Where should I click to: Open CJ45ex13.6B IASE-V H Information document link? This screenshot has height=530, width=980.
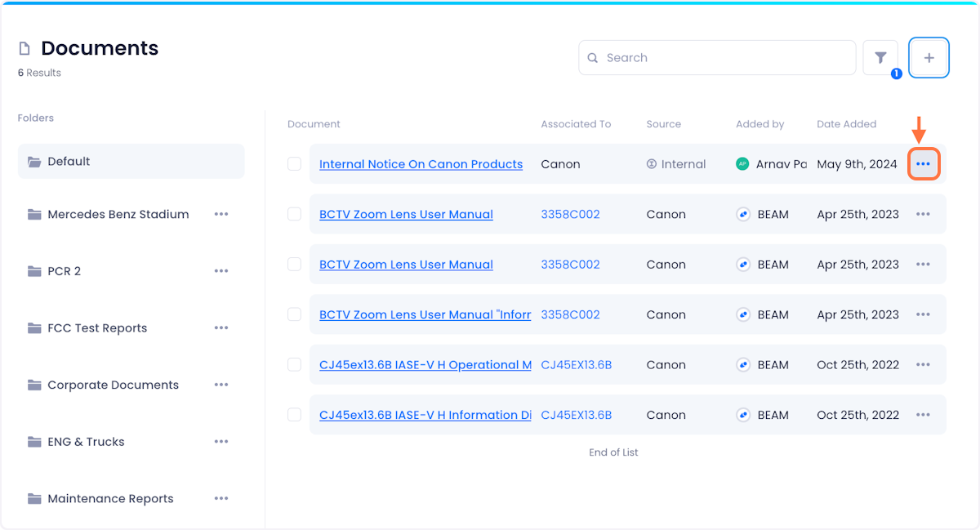(425, 415)
